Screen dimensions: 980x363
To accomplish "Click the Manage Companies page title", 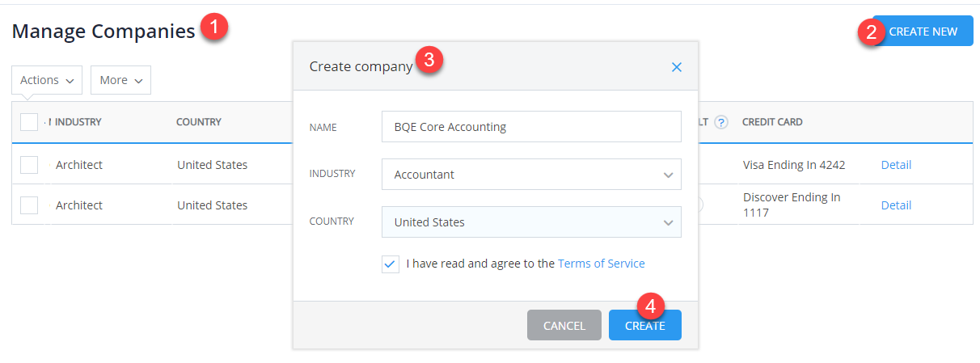I will [x=103, y=31].
